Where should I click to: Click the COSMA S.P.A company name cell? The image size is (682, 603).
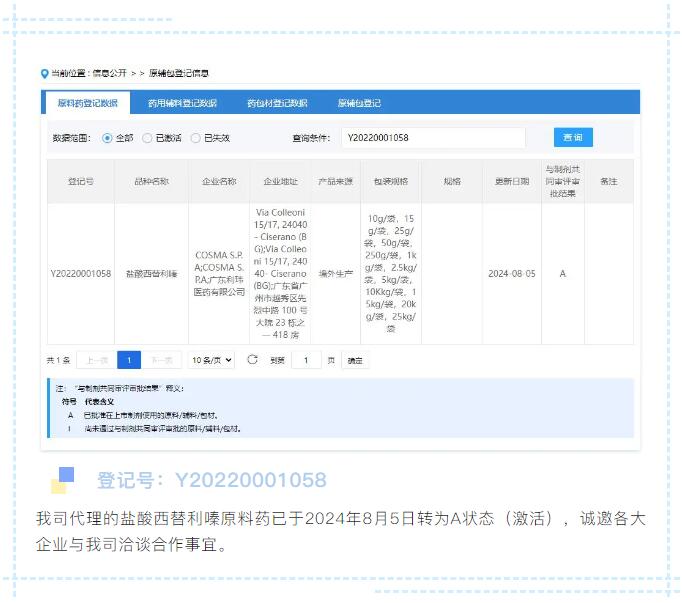coord(219,273)
